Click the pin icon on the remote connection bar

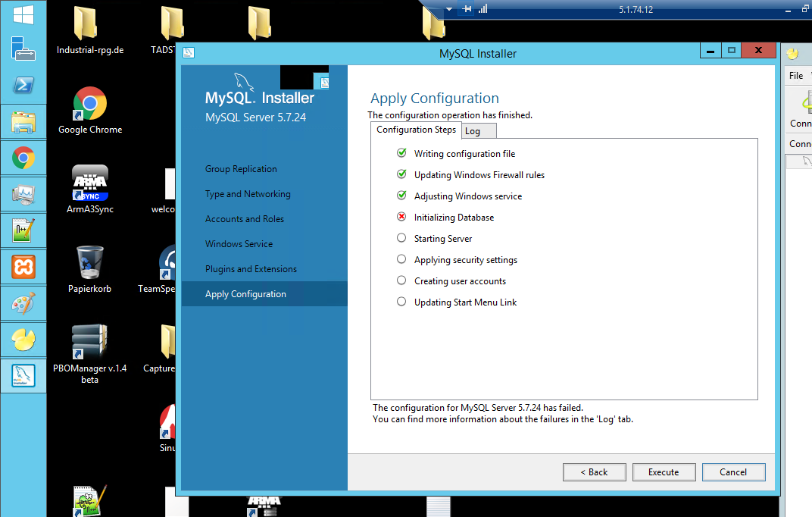click(467, 9)
